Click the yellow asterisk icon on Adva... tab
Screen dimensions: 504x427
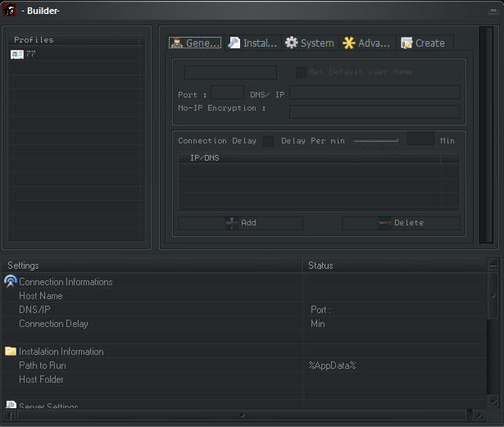[x=349, y=43]
